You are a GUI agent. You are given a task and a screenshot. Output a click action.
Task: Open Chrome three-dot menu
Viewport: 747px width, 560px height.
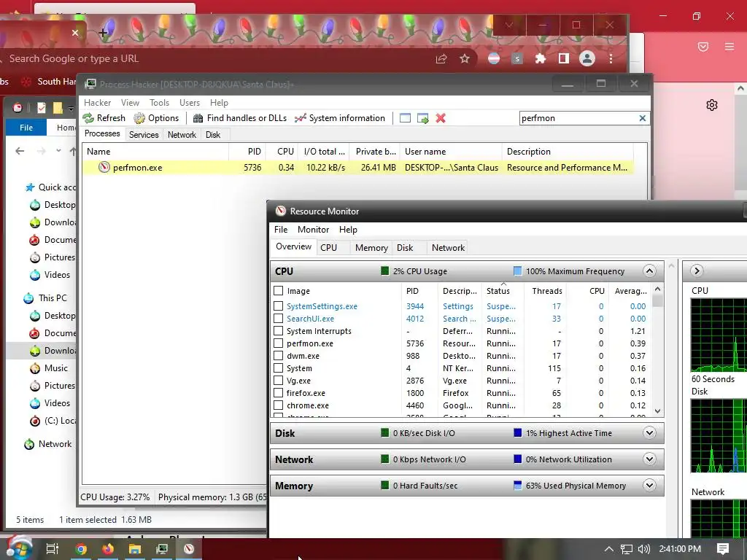pyautogui.click(x=611, y=58)
